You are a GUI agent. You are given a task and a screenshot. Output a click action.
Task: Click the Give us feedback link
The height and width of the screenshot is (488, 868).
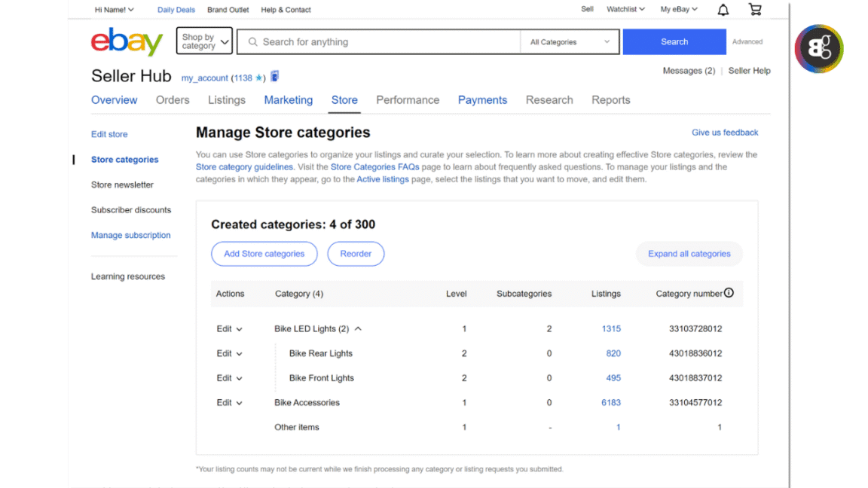pyautogui.click(x=724, y=132)
